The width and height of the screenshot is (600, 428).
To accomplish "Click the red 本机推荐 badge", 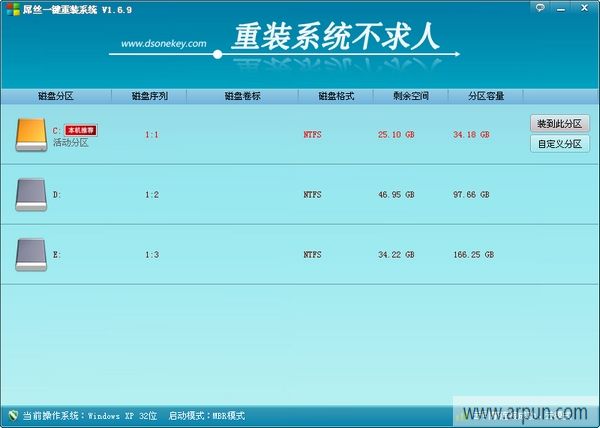I will 80,130.
